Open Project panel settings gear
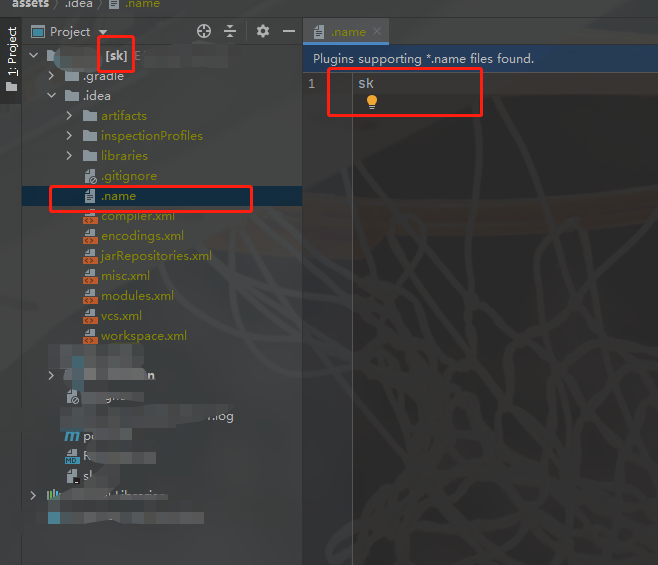This screenshot has width=658, height=565. click(263, 32)
